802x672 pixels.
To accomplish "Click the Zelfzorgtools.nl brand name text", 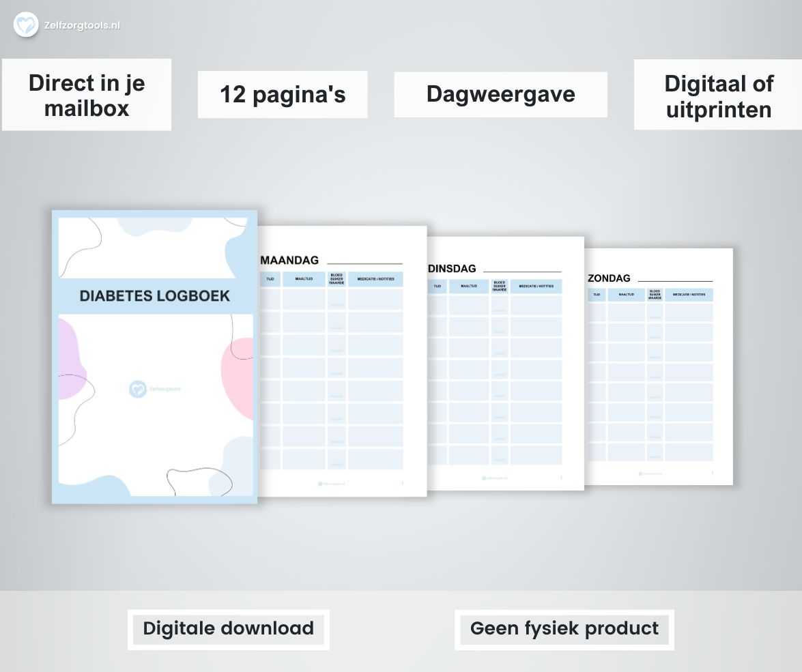I will pyautogui.click(x=82, y=25).
